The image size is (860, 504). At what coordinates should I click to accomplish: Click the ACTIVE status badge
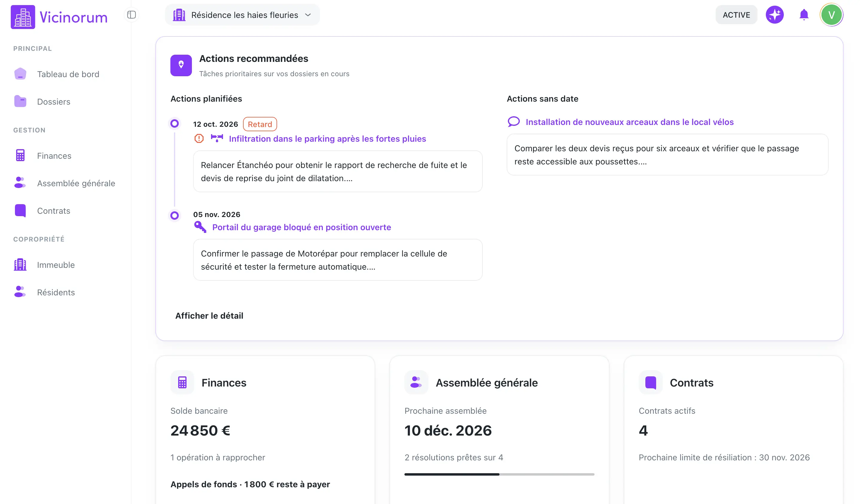(736, 15)
